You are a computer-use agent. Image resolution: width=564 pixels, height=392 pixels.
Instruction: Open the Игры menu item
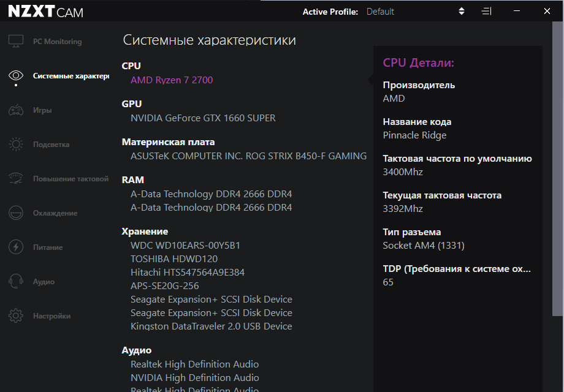point(42,110)
